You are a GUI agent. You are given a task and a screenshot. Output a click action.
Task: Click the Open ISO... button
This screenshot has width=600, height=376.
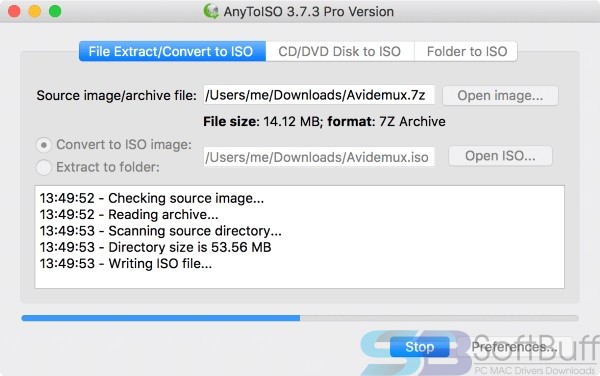click(x=500, y=156)
